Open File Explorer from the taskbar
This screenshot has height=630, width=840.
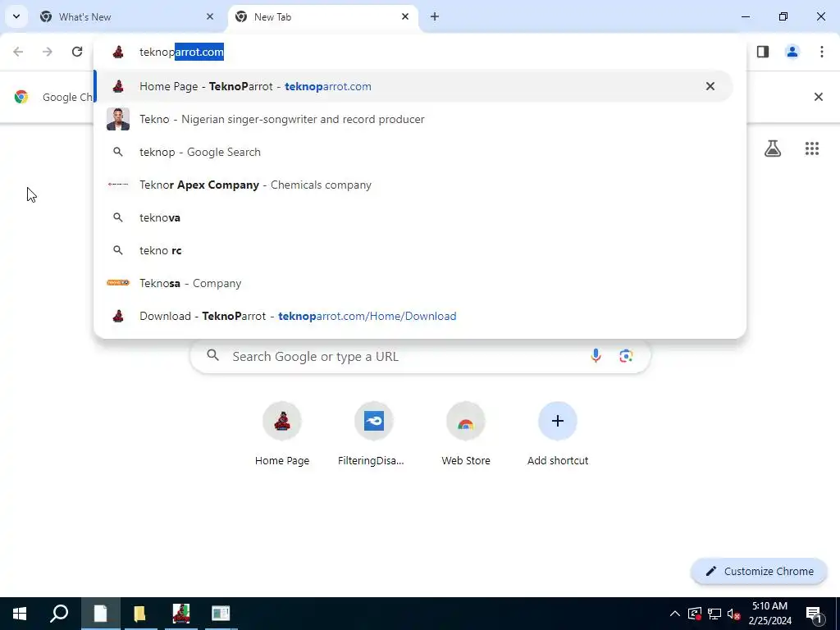click(139, 614)
